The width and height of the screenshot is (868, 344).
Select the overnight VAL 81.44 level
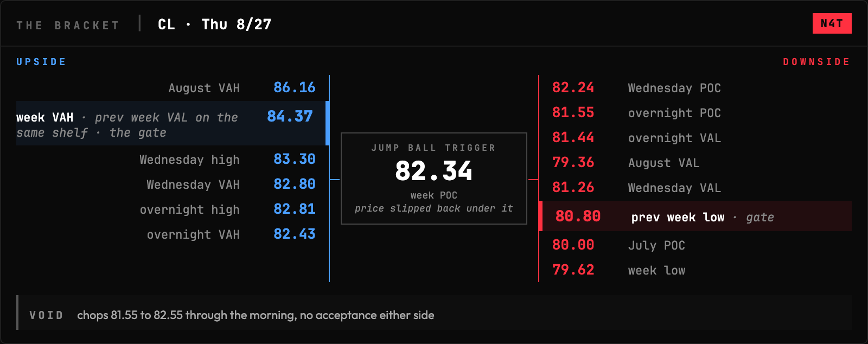coord(697,138)
